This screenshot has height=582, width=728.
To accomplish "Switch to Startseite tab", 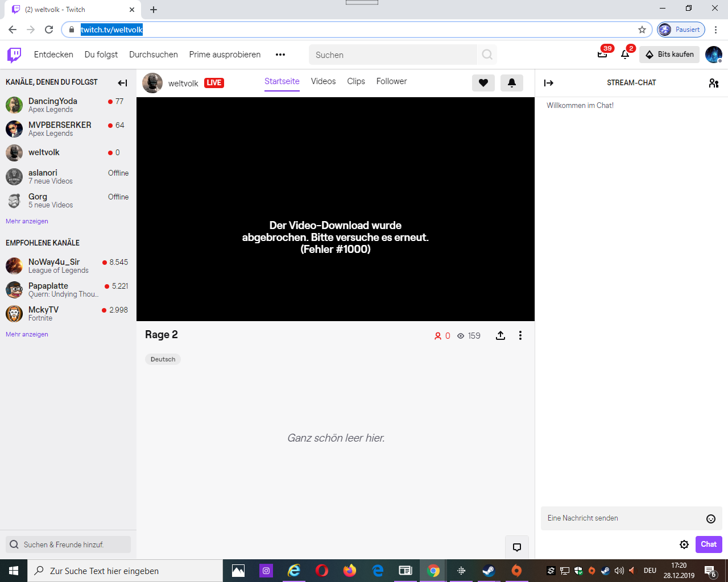I will click(x=282, y=81).
